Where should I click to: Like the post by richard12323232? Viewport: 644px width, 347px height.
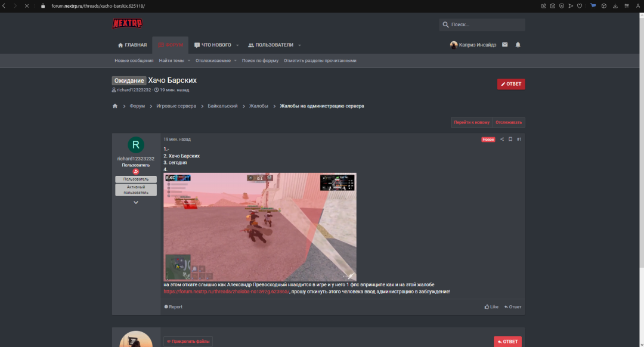(x=491, y=307)
